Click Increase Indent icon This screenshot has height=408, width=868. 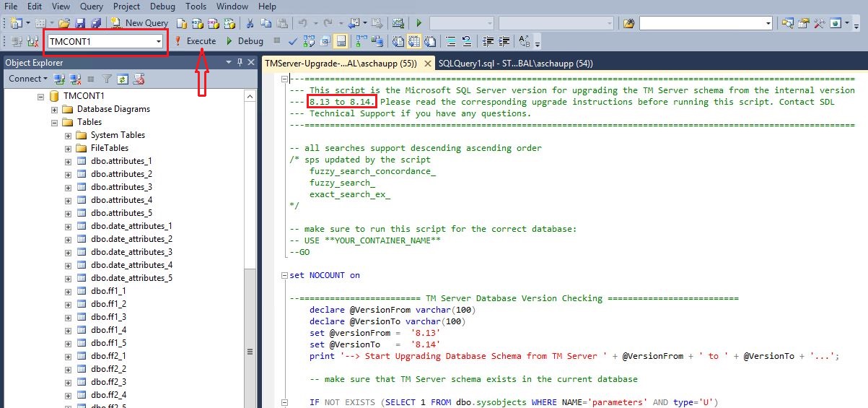tap(504, 41)
